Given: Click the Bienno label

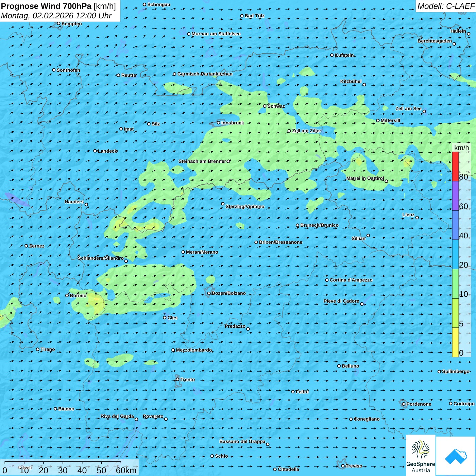Looking at the screenshot, I should [66, 409].
